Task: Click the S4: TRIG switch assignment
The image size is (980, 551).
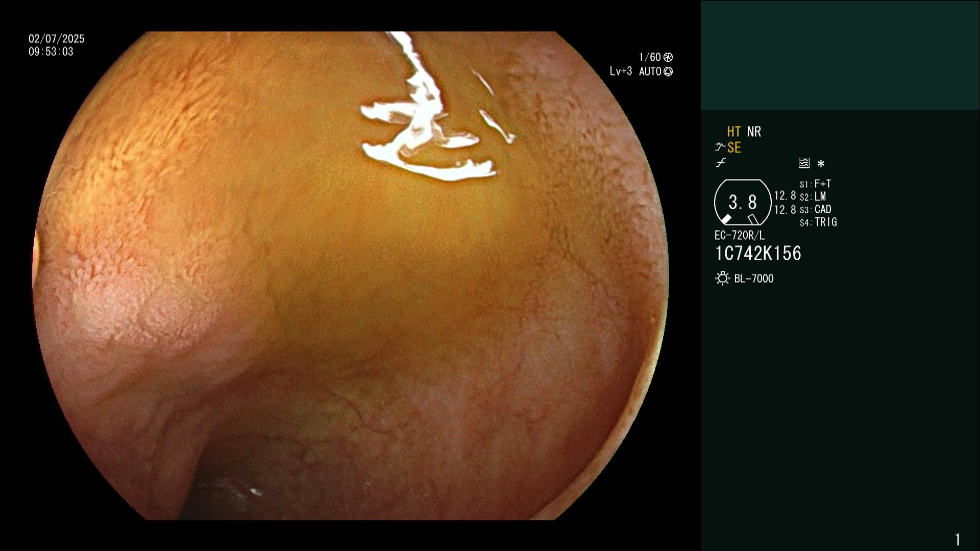Action: click(x=818, y=222)
